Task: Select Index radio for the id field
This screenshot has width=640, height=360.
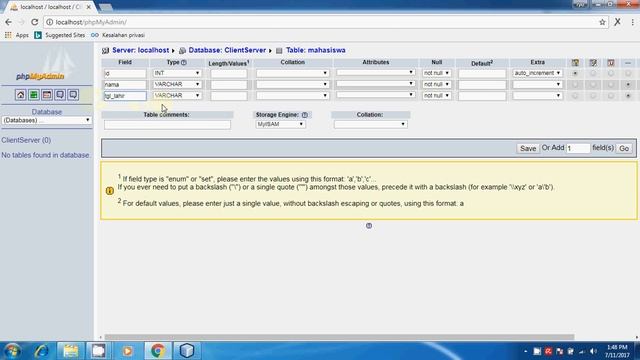Action: point(593,73)
